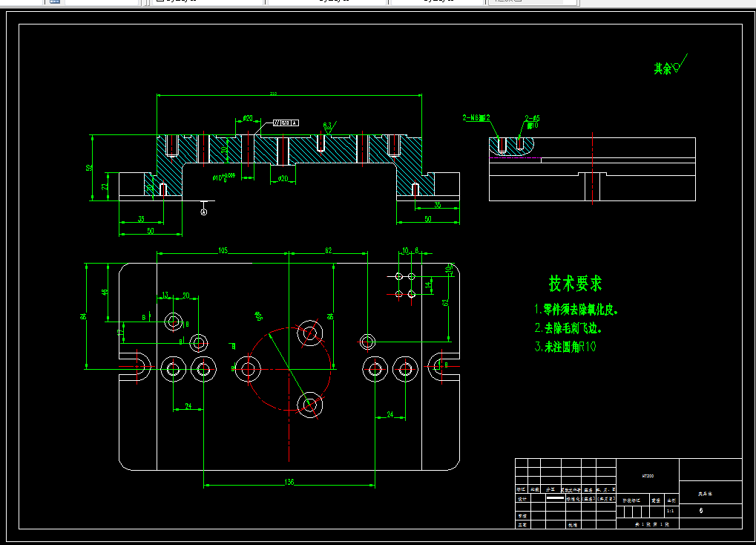Click the 210 overall length dimension text
Viewport: 756px width, 545px height.
(x=273, y=94)
